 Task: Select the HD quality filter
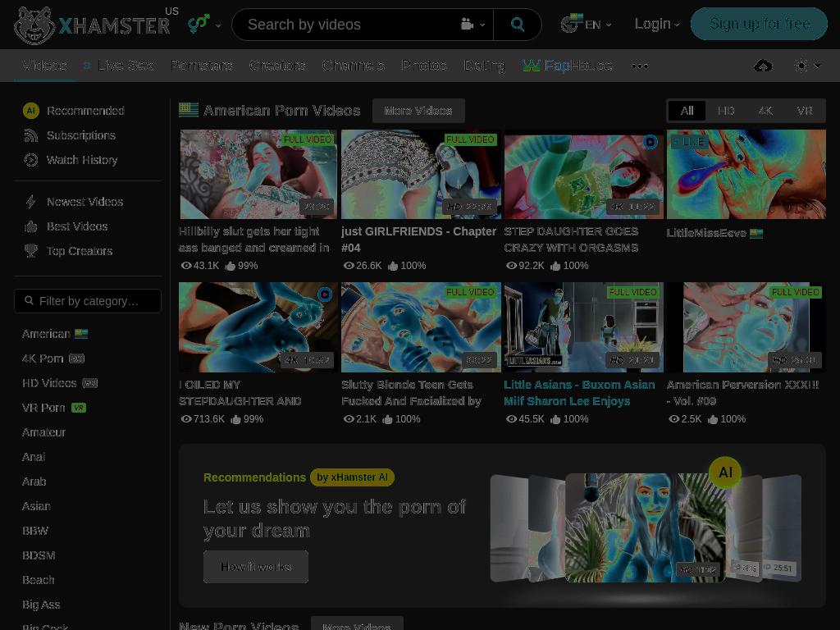(x=726, y=111)
